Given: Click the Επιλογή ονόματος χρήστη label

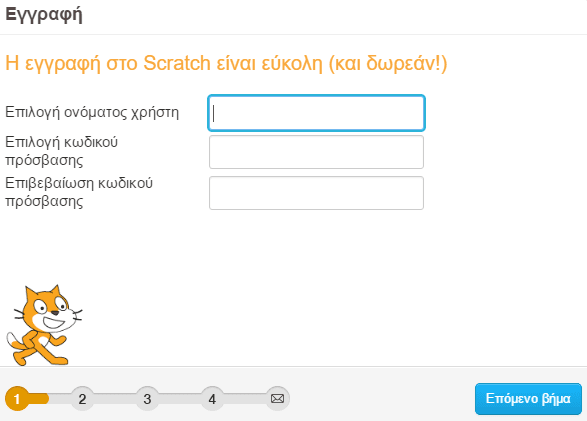Looking at the screenshot, I should point(92,112).
